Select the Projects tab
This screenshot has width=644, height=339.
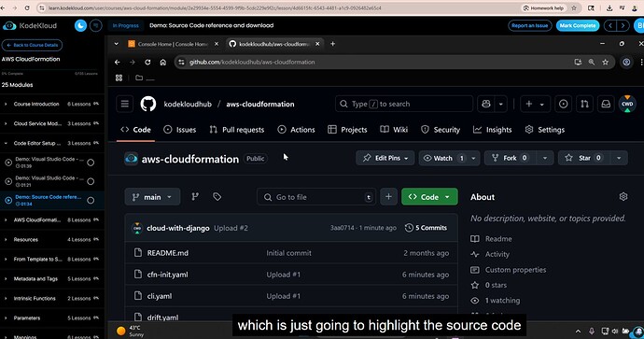point(347,130)
